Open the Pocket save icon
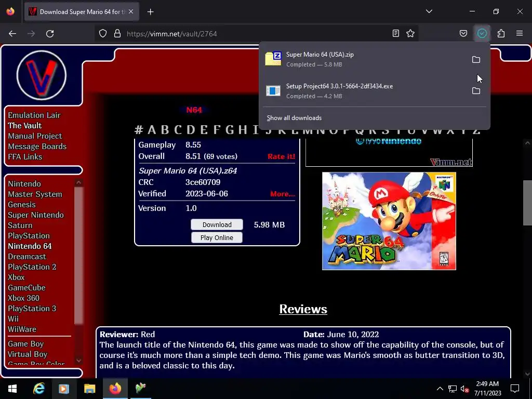Image resolution: width=532 pixels, height=399 pixels. click(x=463, y=33)
